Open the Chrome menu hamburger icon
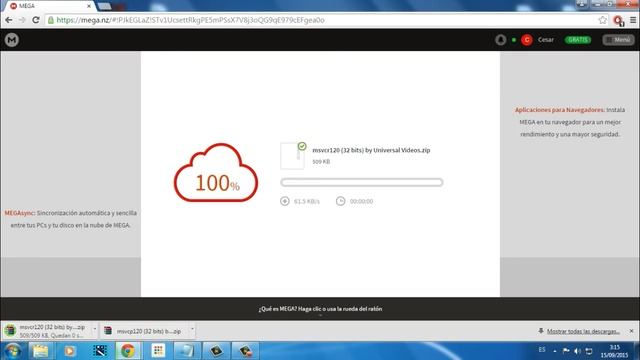The width and height of the screenshot is (640, 360). [x=633, y=20]
